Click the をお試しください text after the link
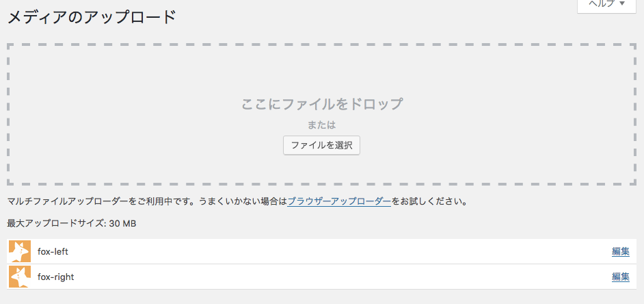This screenshot has width=644, height=304. (x=429, y=202)
